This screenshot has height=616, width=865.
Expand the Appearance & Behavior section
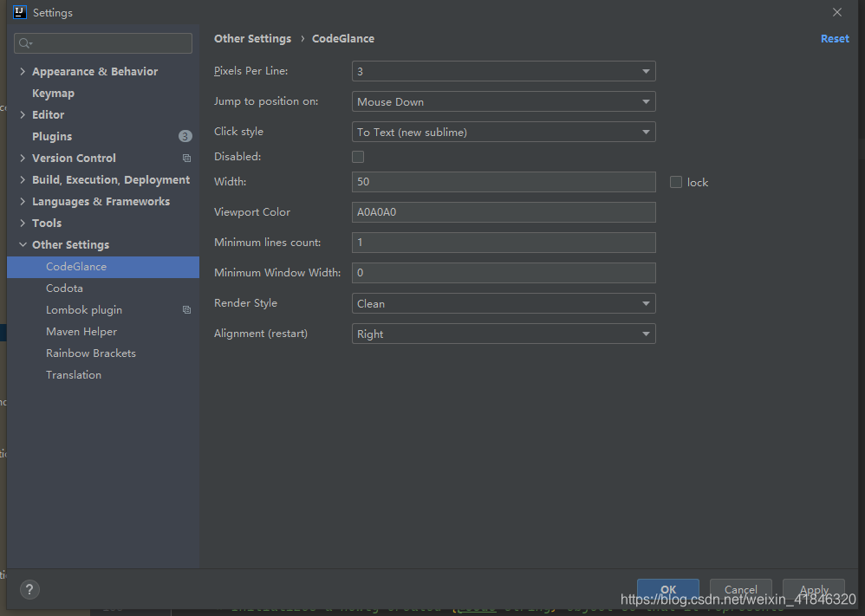23,72
